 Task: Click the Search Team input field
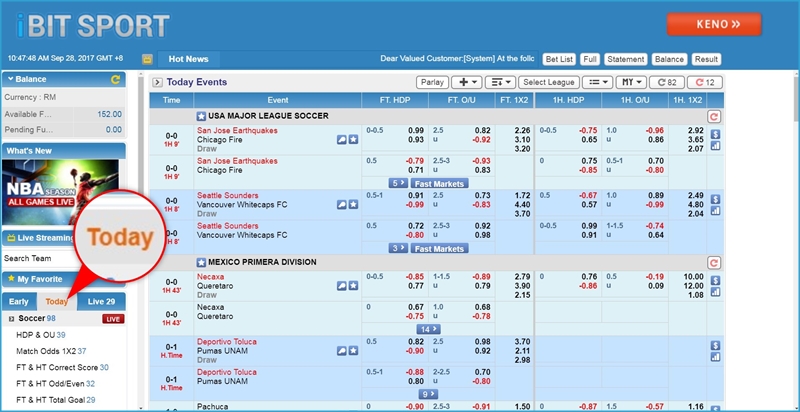tap(55, 258)
